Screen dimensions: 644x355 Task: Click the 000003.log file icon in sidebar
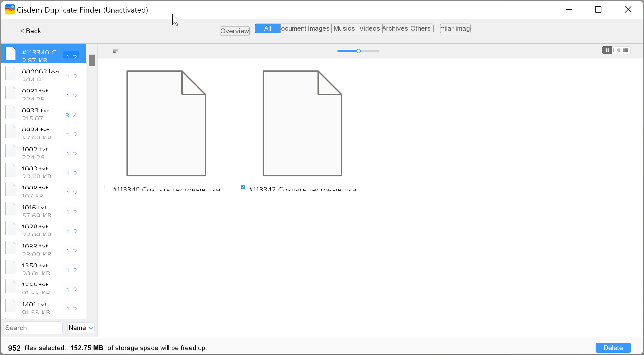point(11,73)
